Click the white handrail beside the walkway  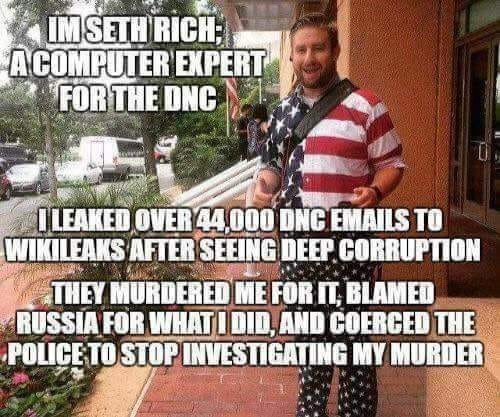217,183
